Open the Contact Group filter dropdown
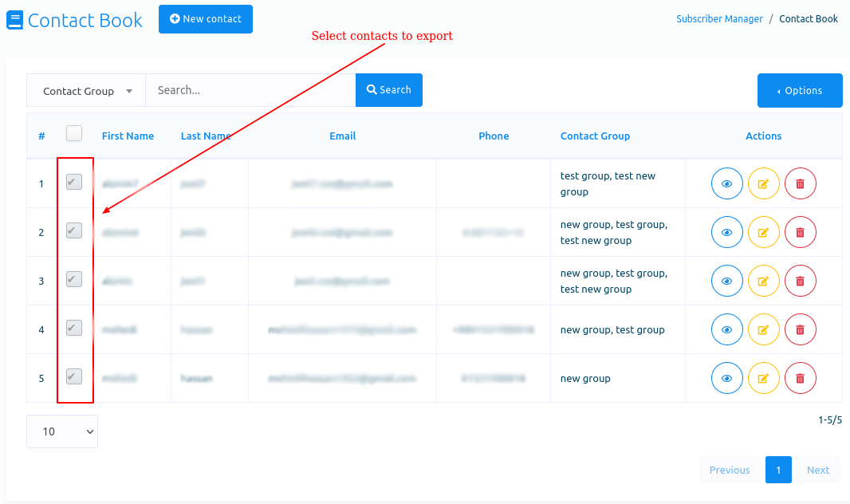The height and width of the screenshot is (504, 850). [86, 90]
